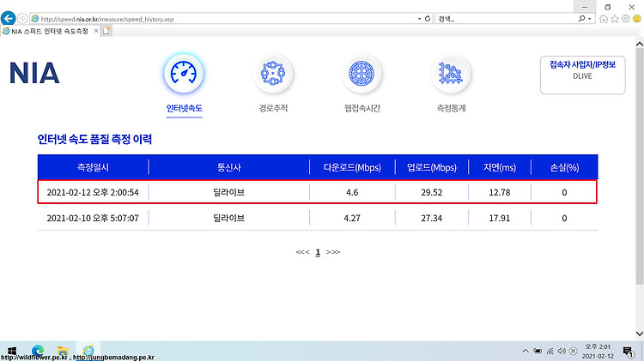Viewport: 644px width, 361px height.
Task: Select the 측정통계 menu label
Action: pos(451,108)
